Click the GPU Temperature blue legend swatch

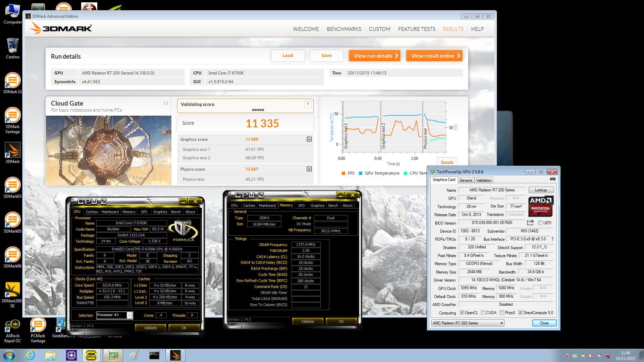pyautogui.click(x=361, y=173)
